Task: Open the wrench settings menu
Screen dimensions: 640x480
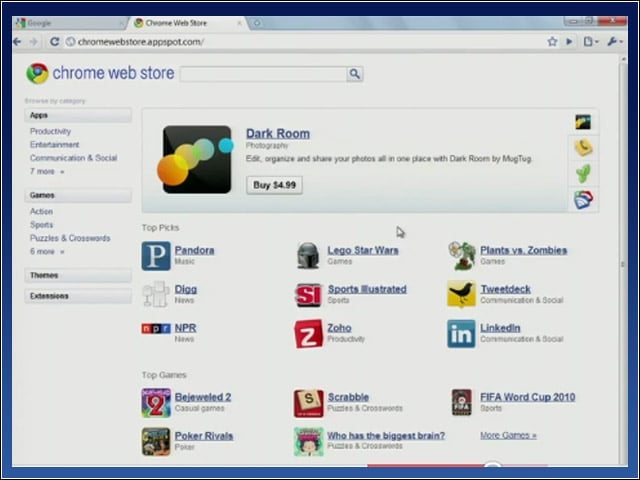Action: click(614, 41)
